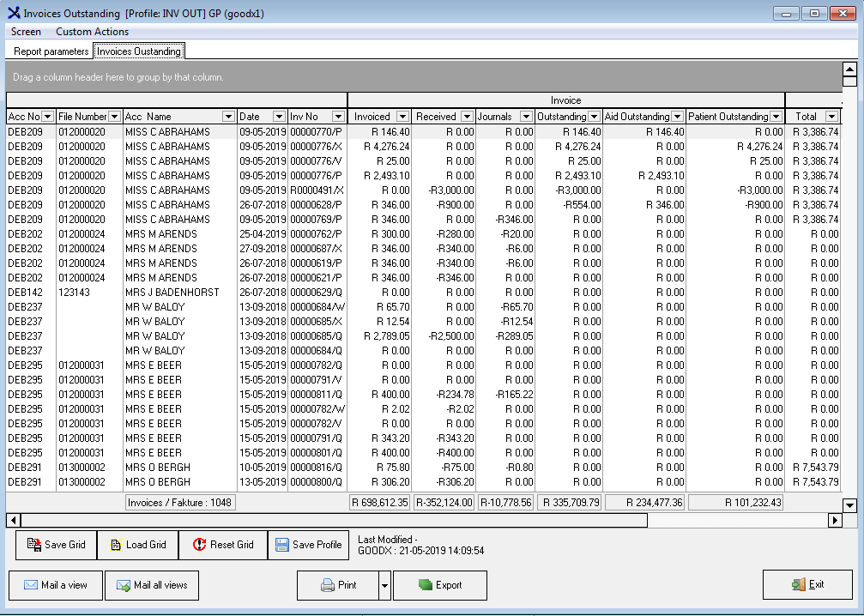The width and height of the screenshot is (864, 616).
Task: Open the Acc Name column filter dropdown
Action: click(x=227, y=117)
